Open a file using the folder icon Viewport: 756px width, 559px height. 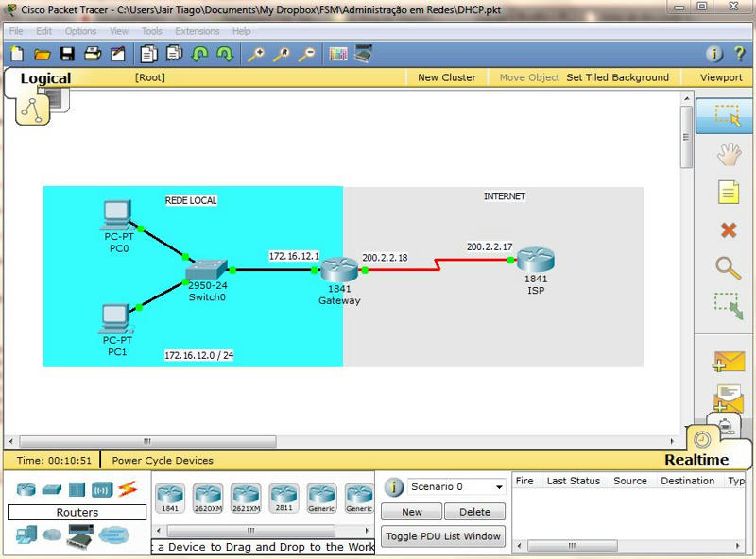point(43,54)
